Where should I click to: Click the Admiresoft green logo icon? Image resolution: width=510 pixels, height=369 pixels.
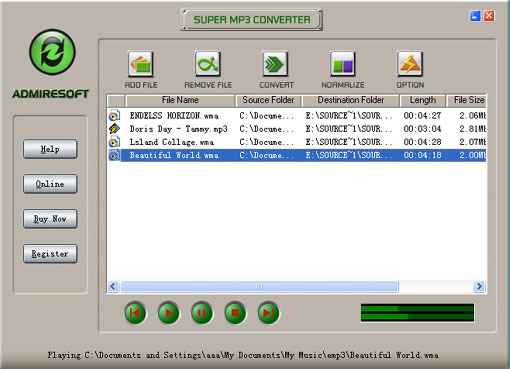point(52,52)
